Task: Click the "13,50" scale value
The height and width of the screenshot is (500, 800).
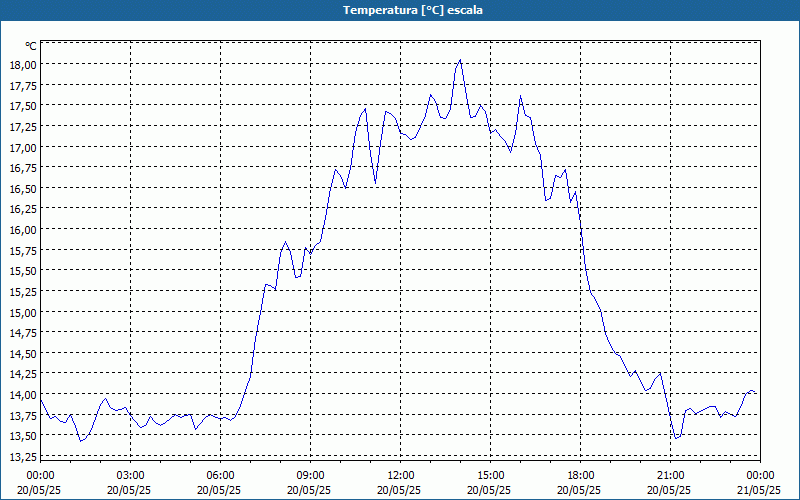Action: 23,435
